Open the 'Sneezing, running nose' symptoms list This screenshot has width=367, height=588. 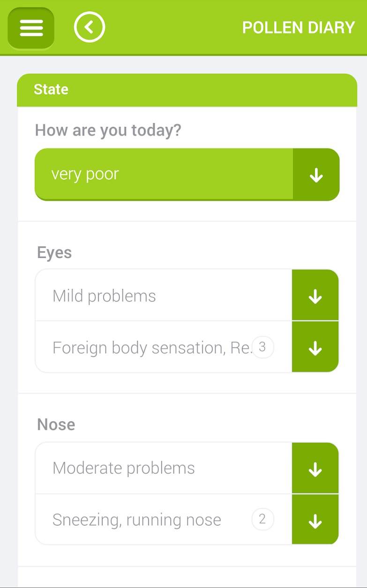click(x=150, y=520)
